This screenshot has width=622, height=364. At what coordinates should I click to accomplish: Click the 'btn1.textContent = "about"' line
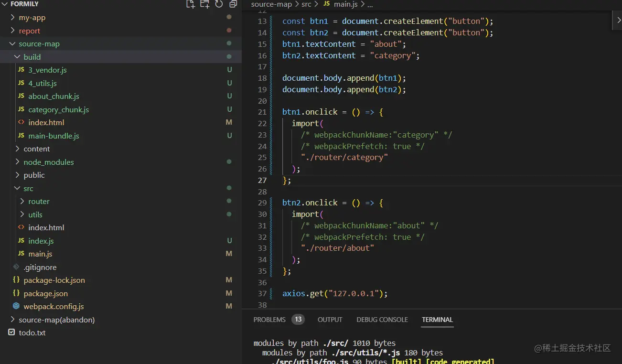344,44
